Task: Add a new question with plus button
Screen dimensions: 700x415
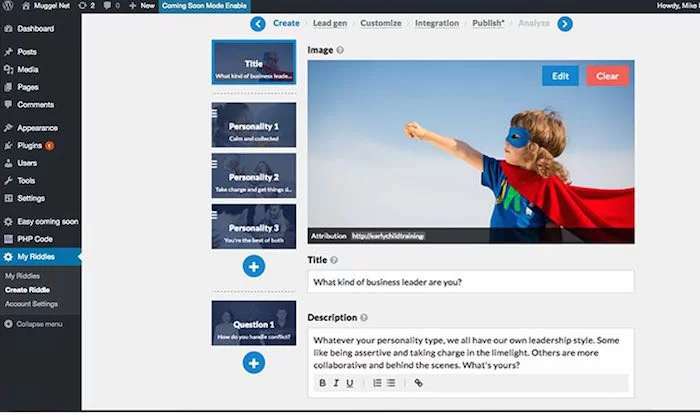Action: click(x=254, y=363)
